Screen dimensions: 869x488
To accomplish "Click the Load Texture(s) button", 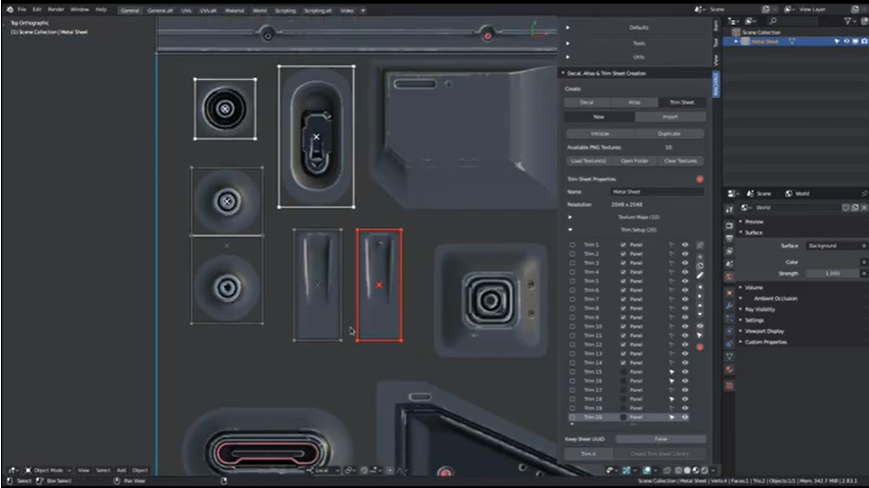I will point(588,161).
